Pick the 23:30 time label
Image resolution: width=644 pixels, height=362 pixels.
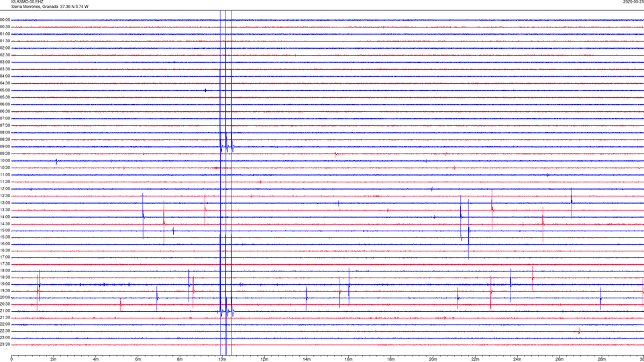pyautogui.click(x=5, y=345)
